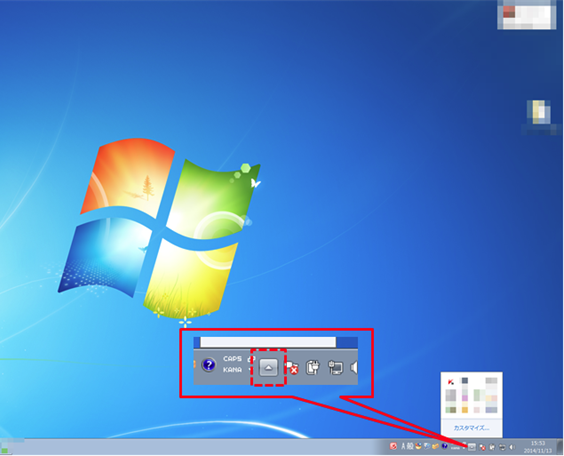Toggle the KANA lock indicator in taskbar

(455, 448)
